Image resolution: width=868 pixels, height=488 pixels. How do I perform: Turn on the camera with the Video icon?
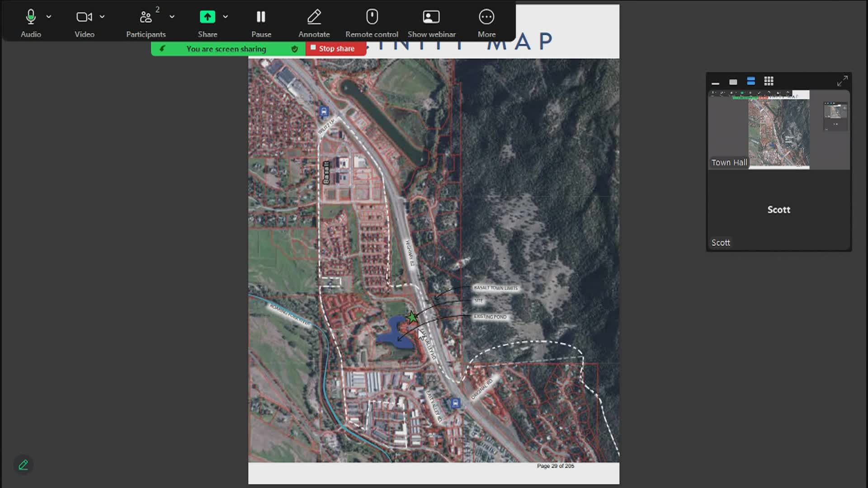click(84, 17)
